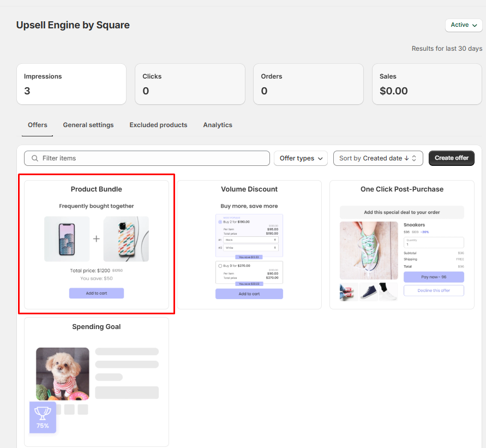The image size is (486, 448).
Task: Click the 'Upsell Engine by Square' heading
Action: pos(73,25)
